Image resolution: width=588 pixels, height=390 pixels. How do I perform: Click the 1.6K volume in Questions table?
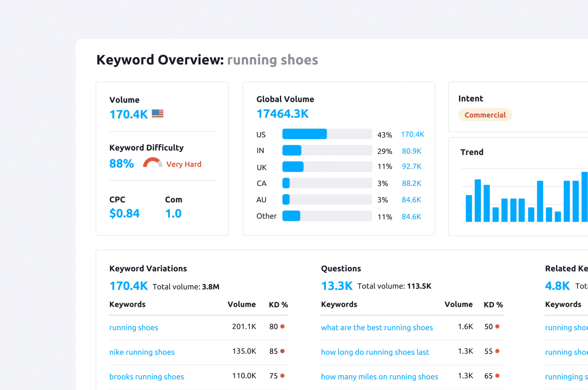click(x=465, y=327)
